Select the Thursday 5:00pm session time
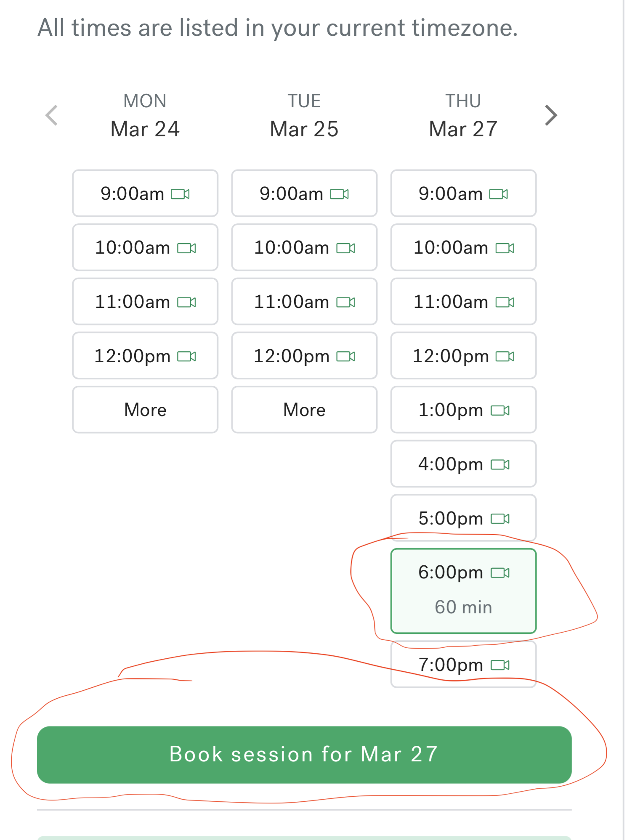Image resolution: width=627 pixels, height=840 pixels. point(463,518)
